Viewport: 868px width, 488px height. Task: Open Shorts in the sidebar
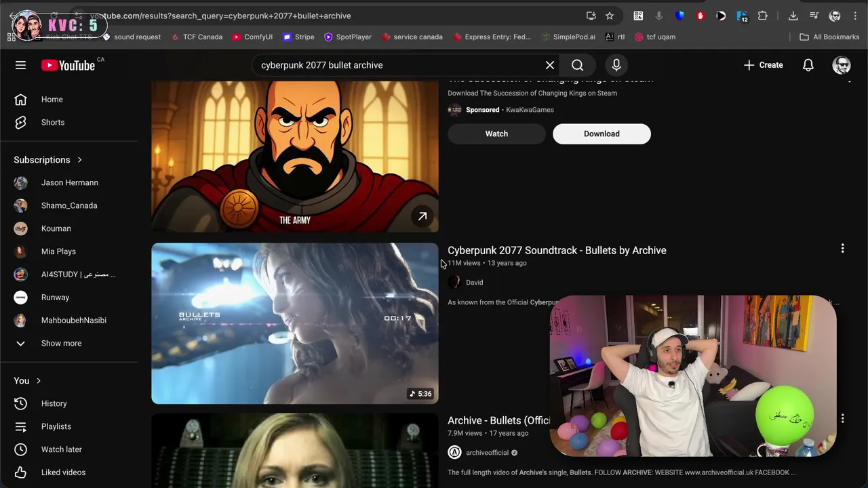click(69, 123)
